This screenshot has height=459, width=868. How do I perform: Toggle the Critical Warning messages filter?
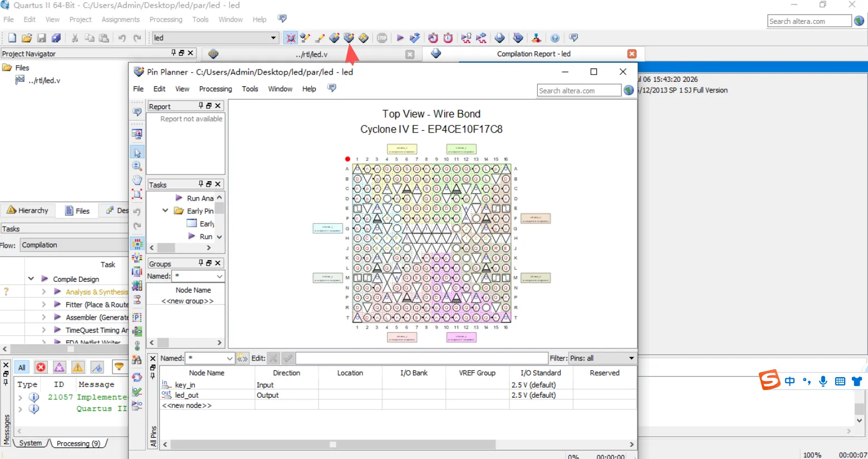(x=60, y=367)
